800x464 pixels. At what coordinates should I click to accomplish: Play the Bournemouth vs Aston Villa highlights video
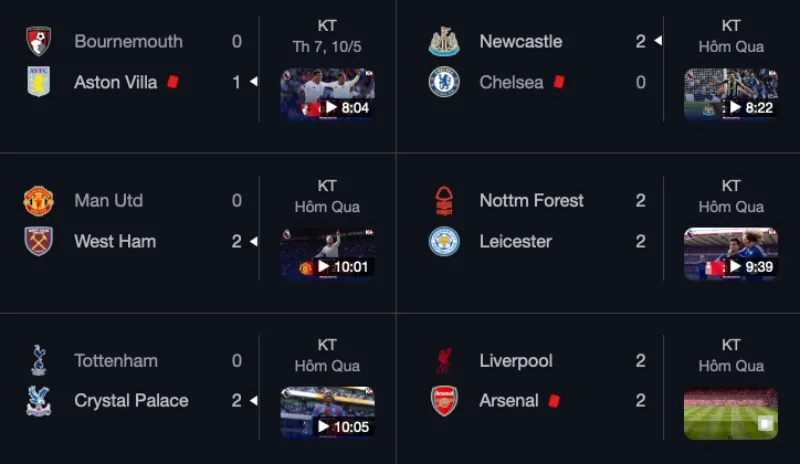tap(328, 94)
